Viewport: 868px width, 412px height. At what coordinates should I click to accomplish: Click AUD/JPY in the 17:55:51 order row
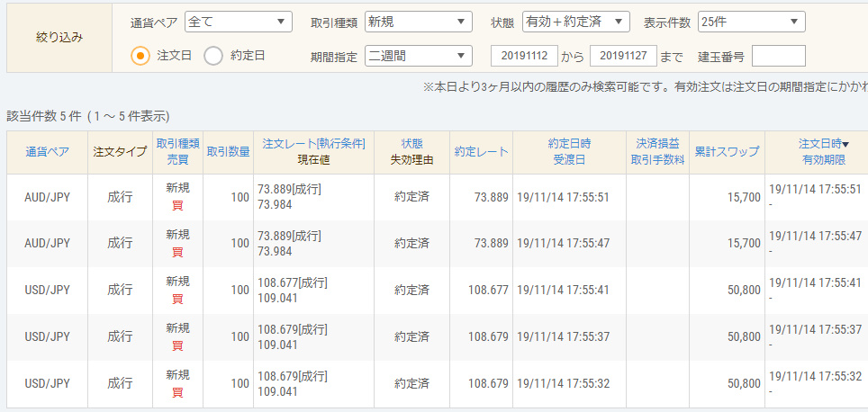tap(47, 197)
